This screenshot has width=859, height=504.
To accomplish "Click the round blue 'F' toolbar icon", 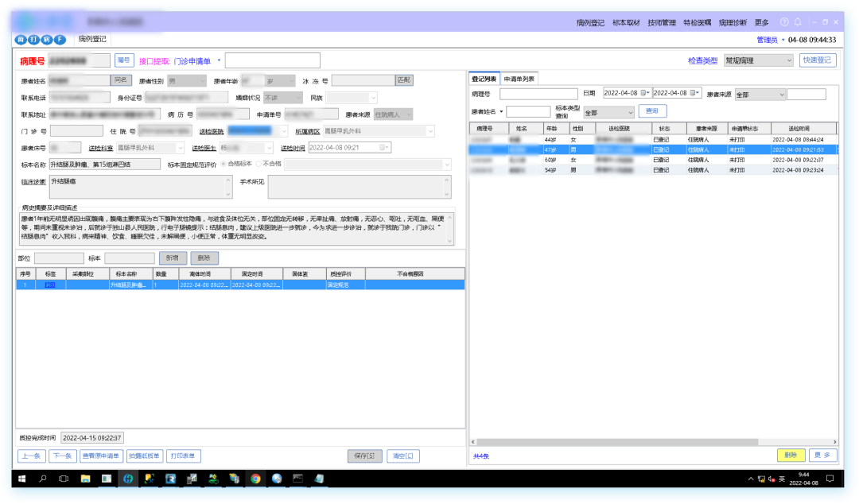I will point(60,40).
